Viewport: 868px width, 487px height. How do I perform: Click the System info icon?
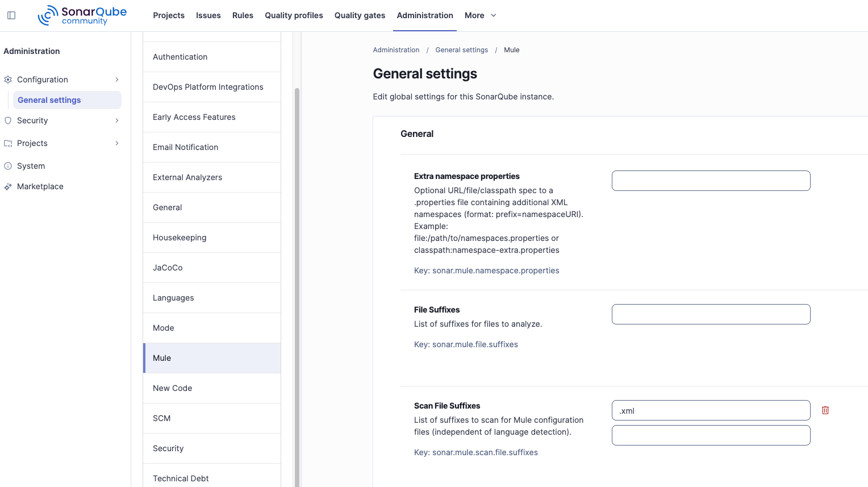click(8, 166)
